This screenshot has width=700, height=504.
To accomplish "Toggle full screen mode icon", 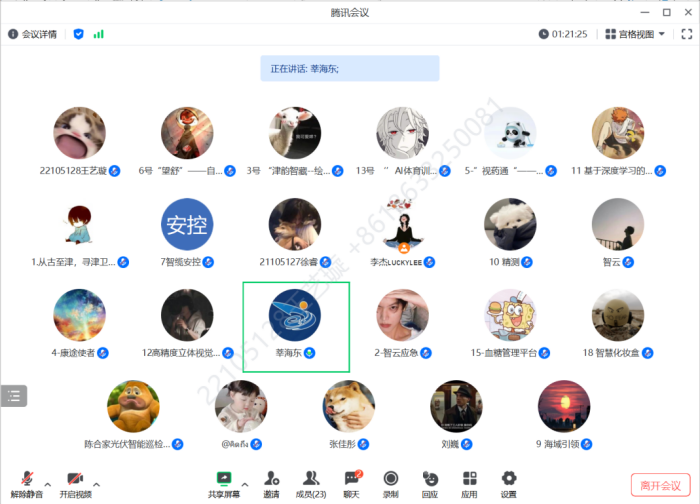I will (687, 34).
